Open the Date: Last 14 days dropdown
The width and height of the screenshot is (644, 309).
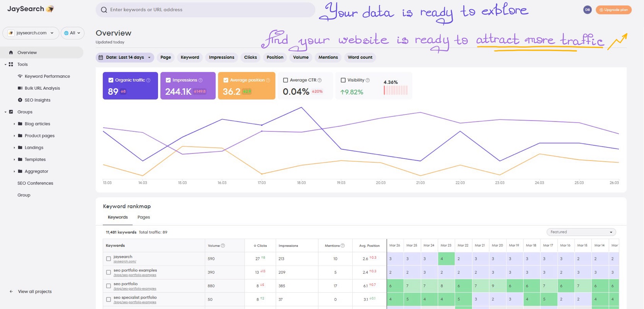pos(125,57)
